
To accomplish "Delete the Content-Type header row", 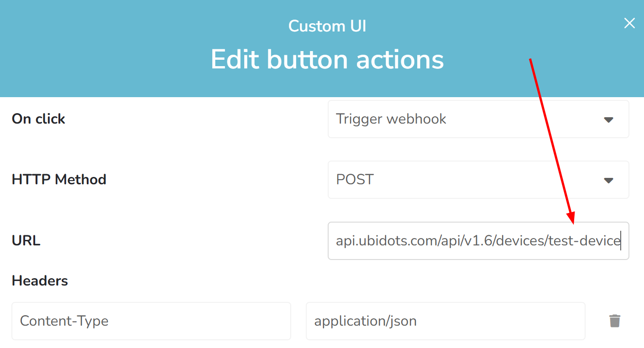I will coord(614,321).
